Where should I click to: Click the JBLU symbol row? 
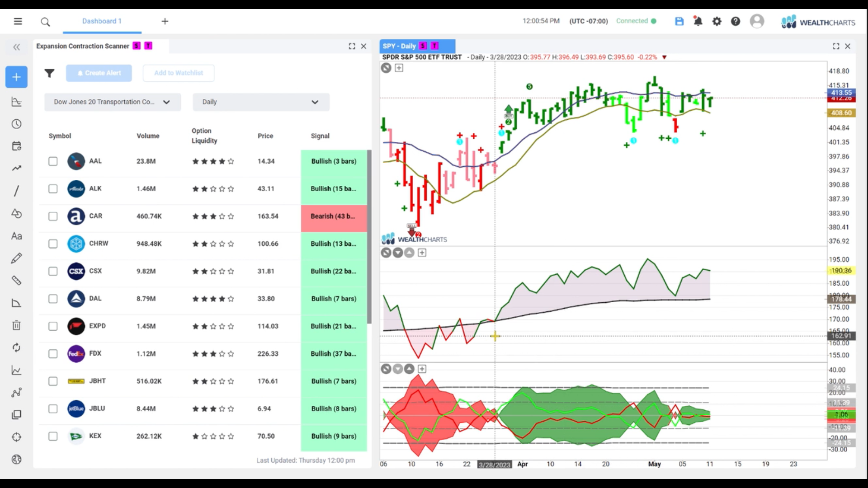pyautogui.click(x=203, y=408)
